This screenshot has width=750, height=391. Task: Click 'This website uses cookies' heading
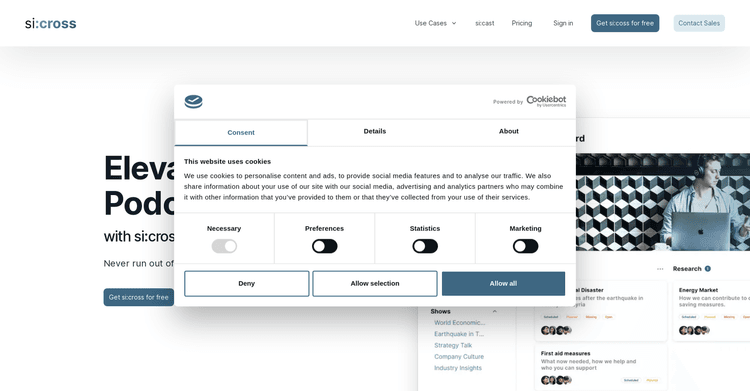tap(227, 161)
